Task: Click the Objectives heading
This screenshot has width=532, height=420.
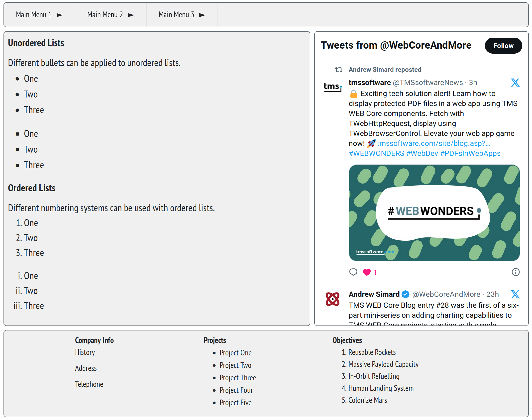Action: (347, 340)
